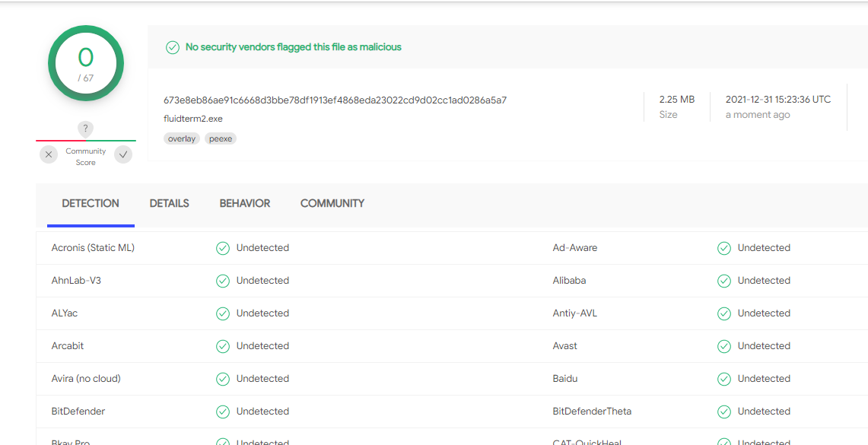This screenshot has height=445, width=868.
Task: Switch to the DETAILS tab
Action: point(169,204)
